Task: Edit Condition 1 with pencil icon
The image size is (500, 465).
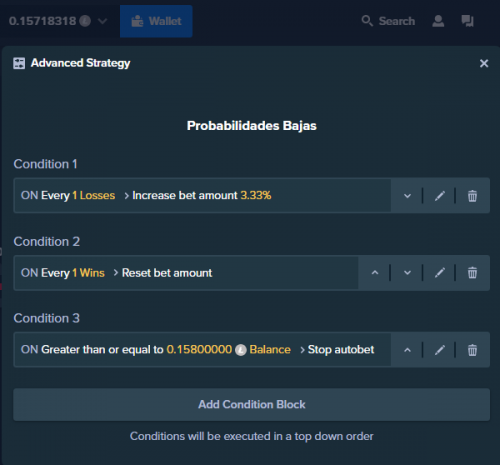Action: pyautogui.click(x=440, y=196)
